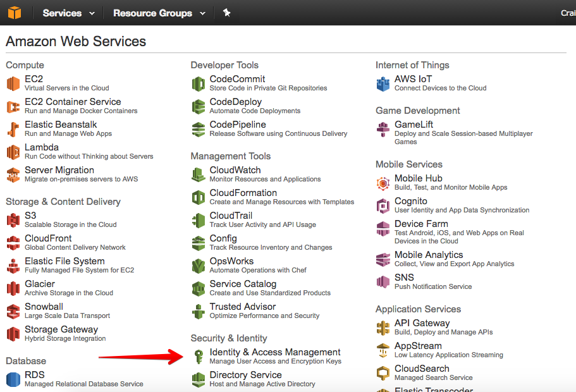Click the AWS orange cube home icon
Screen dimensions: 576x392
(x=15, y=13)
